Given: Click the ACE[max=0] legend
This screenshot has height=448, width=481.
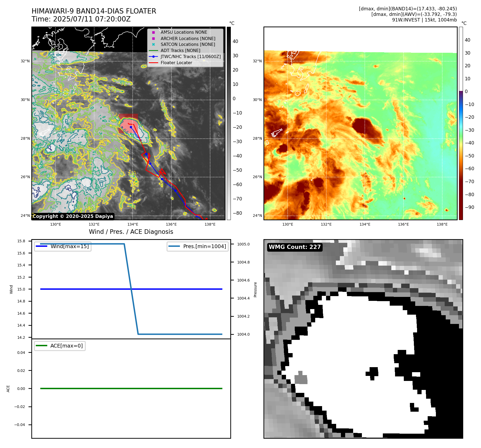Looking at the screenshot, I should click(x=60, y=346).
